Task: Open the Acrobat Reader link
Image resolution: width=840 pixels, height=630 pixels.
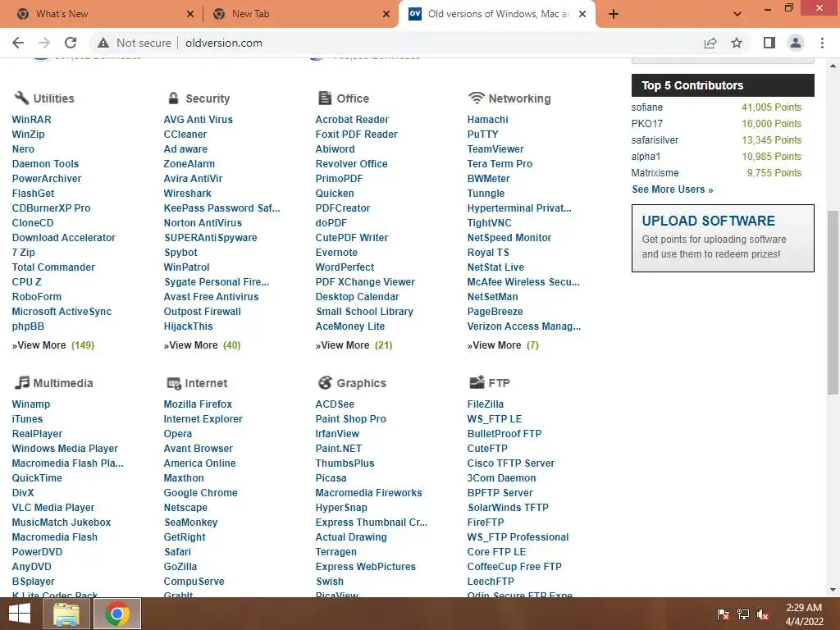Action: tap(352, 120)
